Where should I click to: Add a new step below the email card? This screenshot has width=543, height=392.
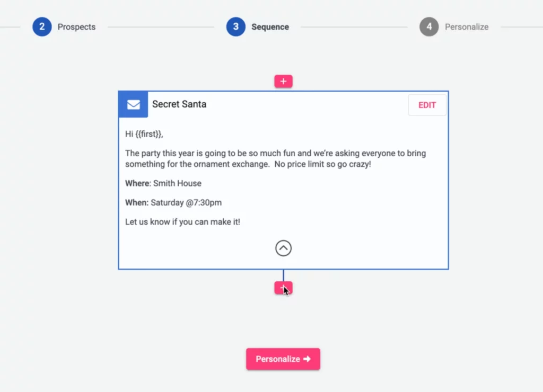283,288
